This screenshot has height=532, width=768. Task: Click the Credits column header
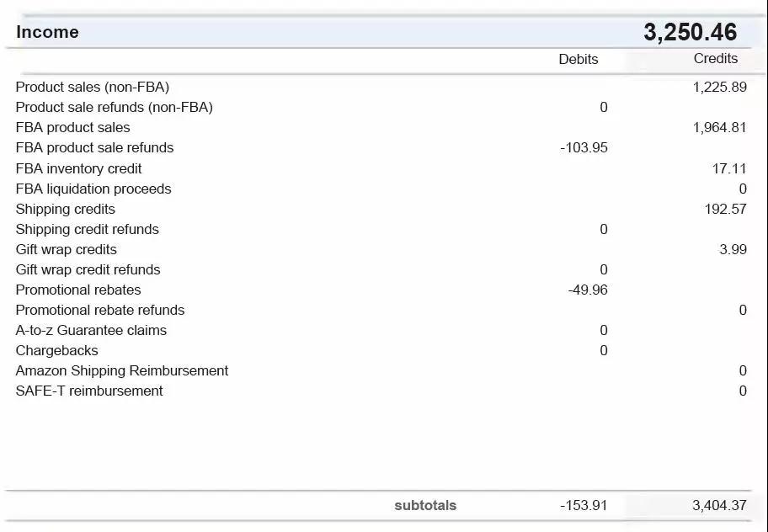[715, 58]
